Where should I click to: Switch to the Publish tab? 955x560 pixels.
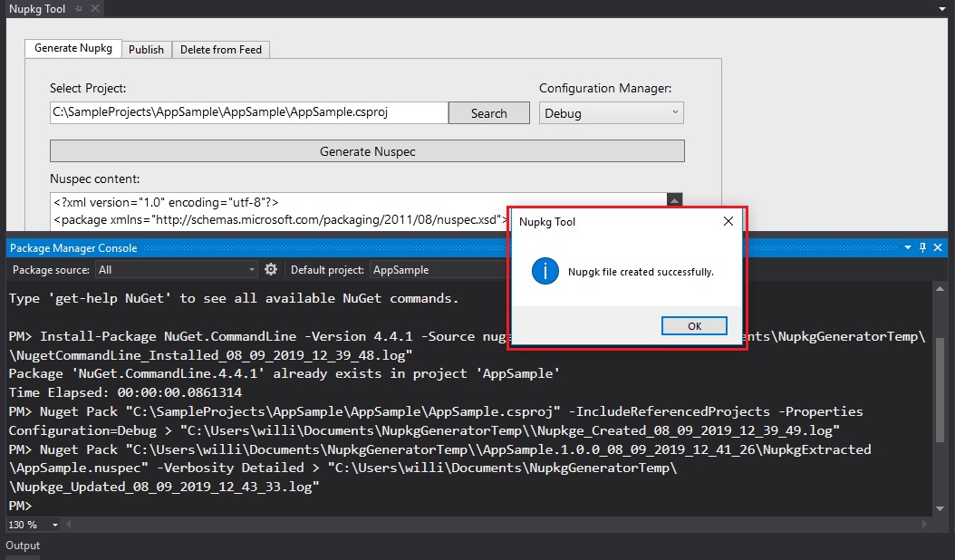tap(146, 50)
